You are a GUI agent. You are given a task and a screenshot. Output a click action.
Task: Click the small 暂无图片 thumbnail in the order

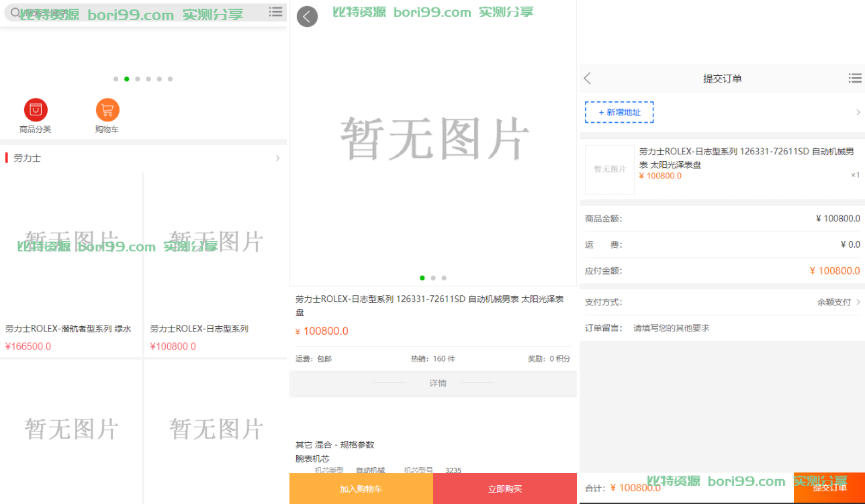[x=610, y=170]
